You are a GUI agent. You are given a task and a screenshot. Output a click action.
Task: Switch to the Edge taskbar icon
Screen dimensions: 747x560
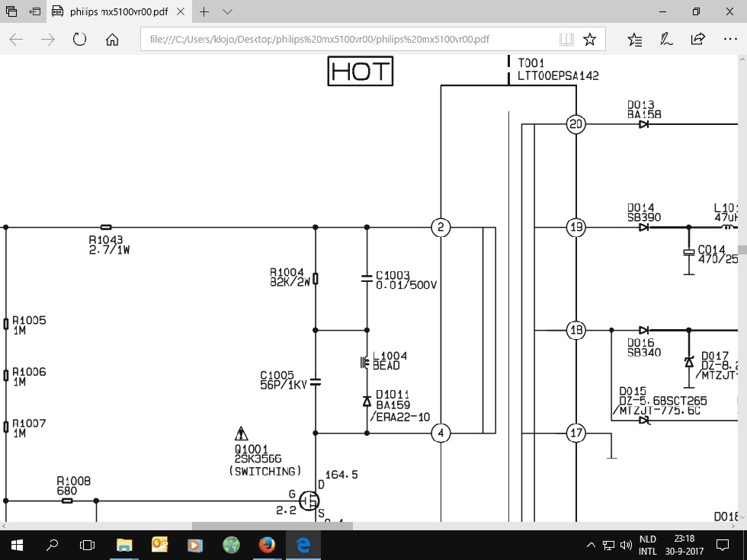303,545
